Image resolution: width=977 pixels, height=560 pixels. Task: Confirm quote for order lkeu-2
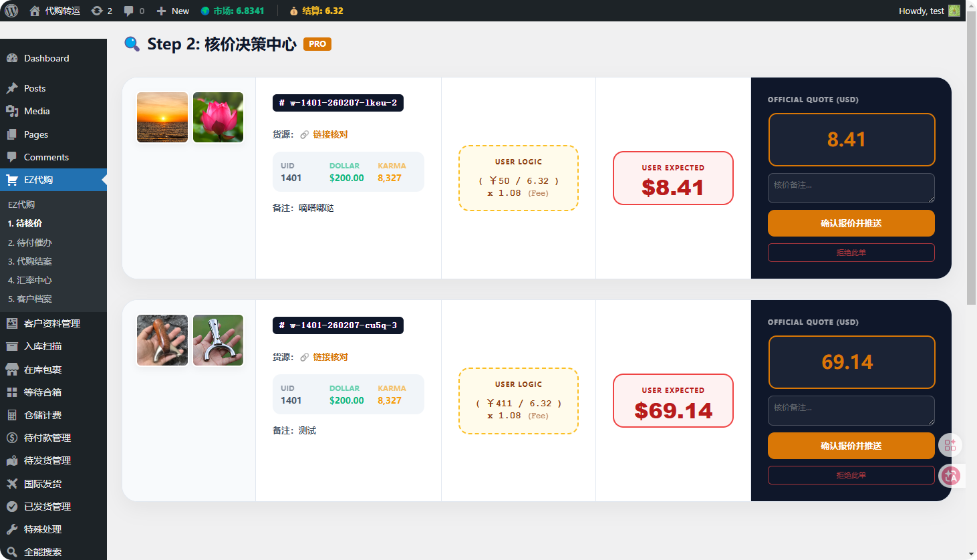point(851,223)
